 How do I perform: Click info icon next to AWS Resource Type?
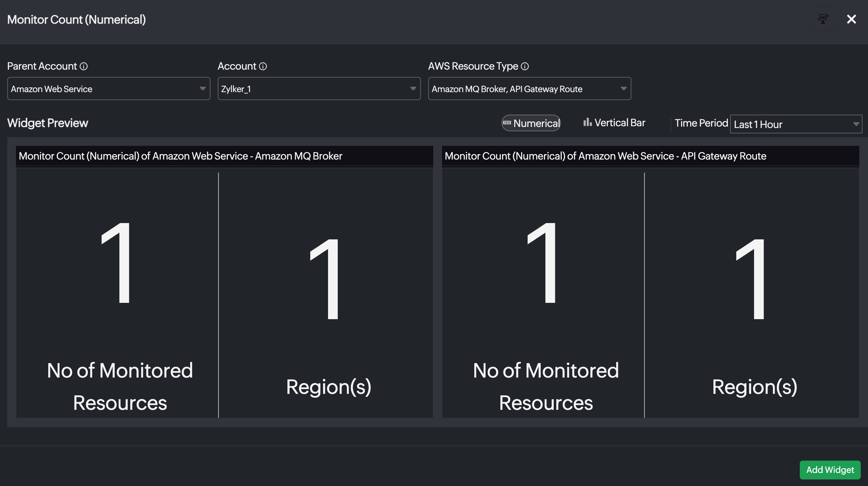click(525, 66)
